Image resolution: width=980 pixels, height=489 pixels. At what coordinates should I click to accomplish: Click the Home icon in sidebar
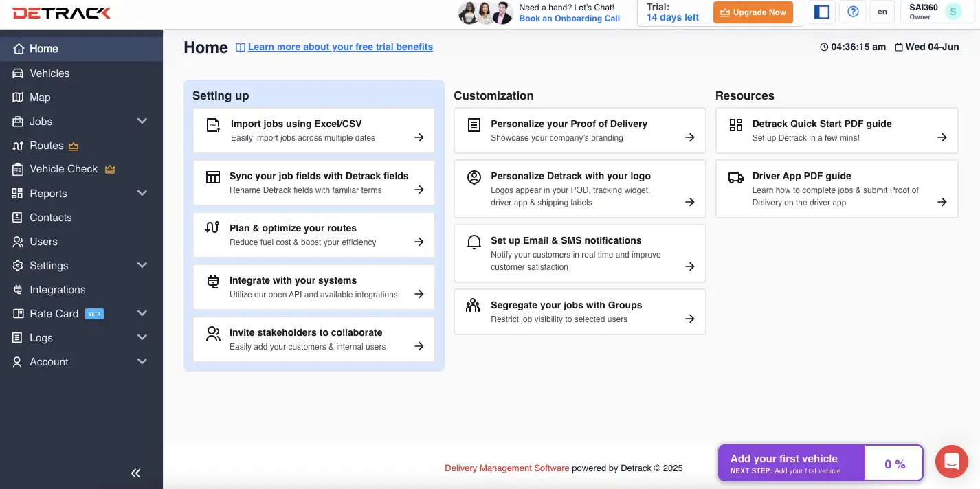[18, 49]
